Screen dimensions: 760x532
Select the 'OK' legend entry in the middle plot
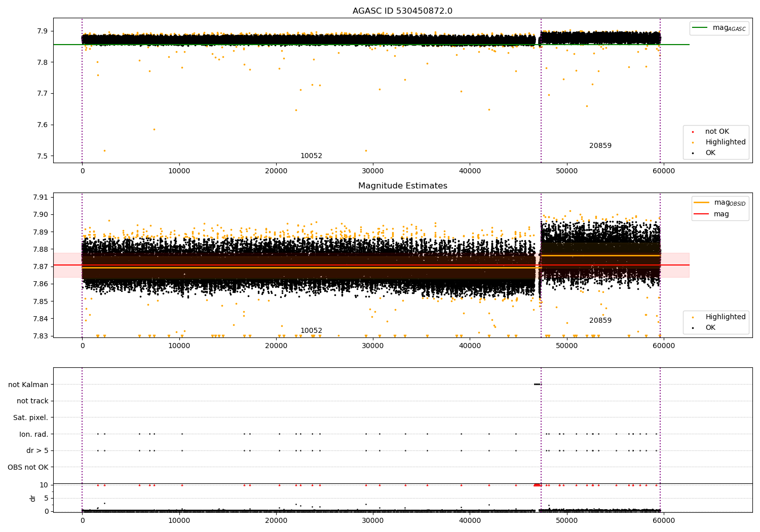[710, 328]
